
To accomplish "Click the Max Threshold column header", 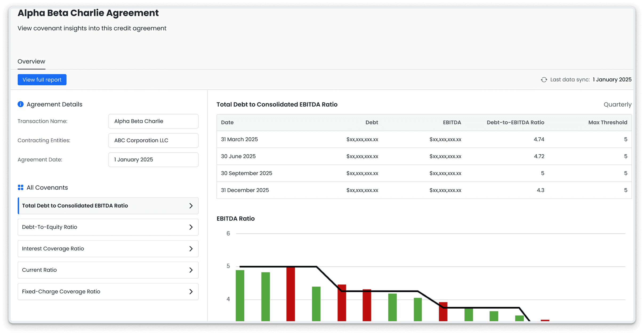I will click(607, 122).
